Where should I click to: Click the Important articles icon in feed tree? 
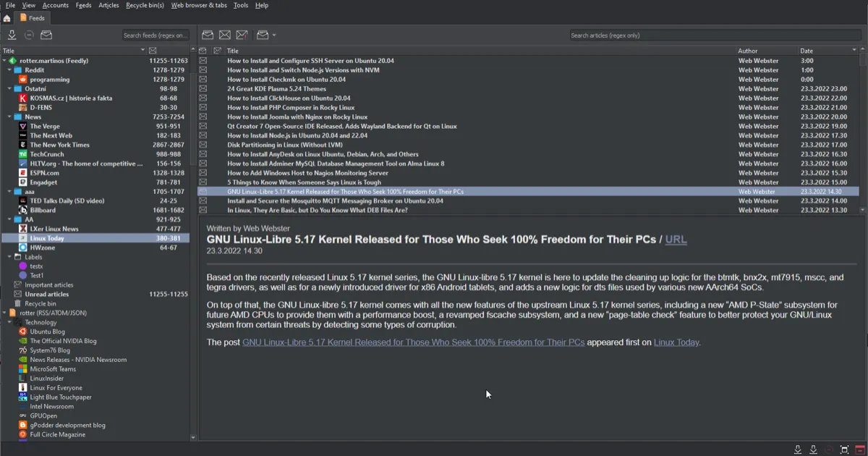(x=18, y=284)
